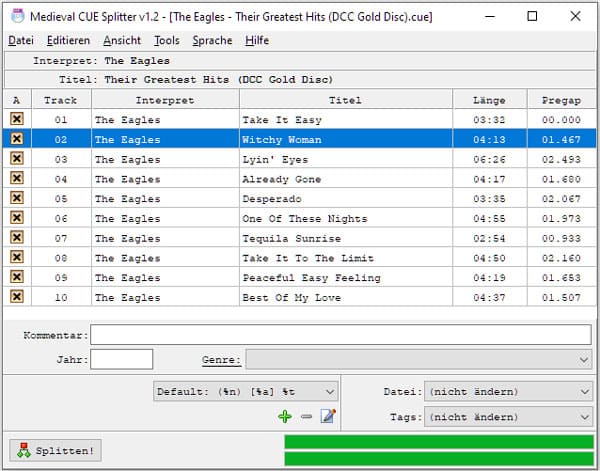Open the Tags (nicht ändern) dropdown
This screenshot has height=471, width=600.
[x=508, y=417]
